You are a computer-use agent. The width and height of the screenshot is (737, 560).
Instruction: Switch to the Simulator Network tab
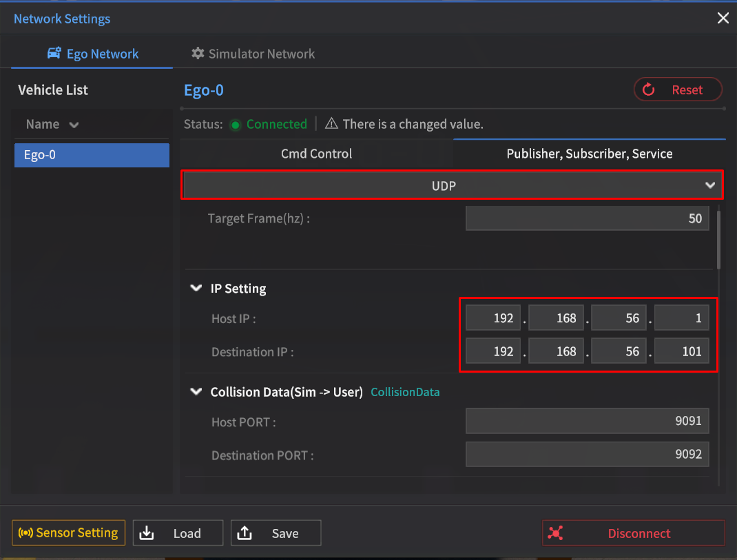click(253, 54)
